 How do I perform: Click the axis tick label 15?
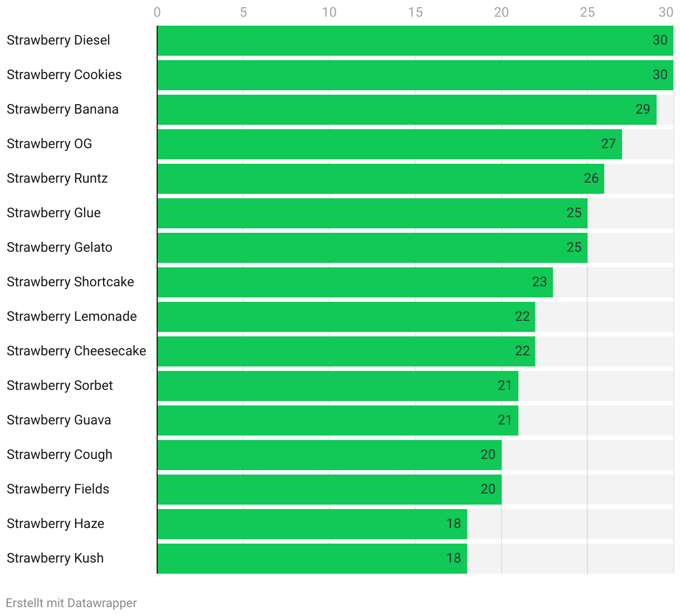tap(415, 12)
